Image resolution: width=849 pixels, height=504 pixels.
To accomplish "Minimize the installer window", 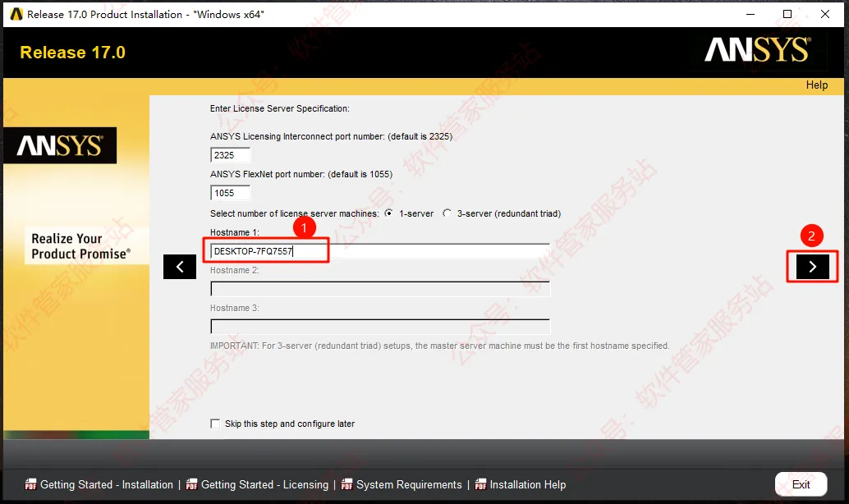I will tap(750, 14).
